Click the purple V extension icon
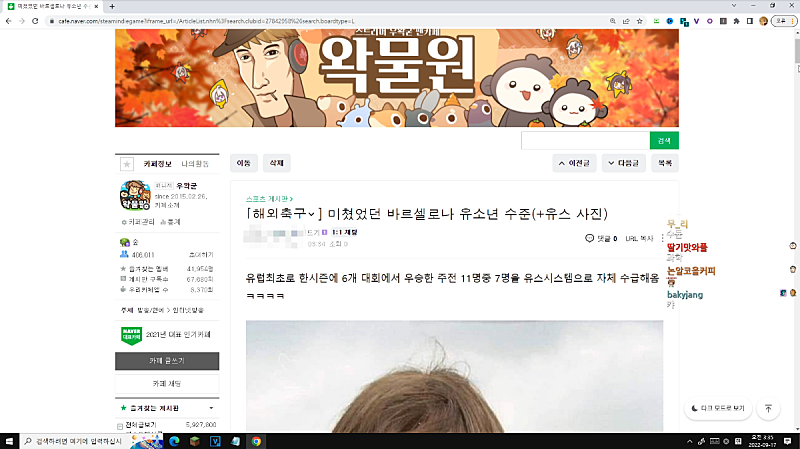This screenshot has width=800, height=449. click(x=696, y=21)
